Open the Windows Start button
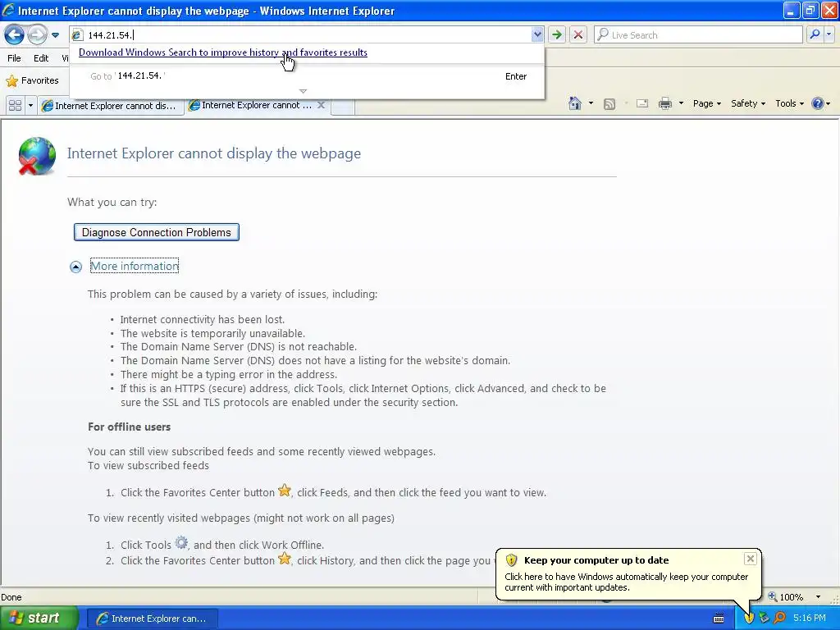 tap(39, 619)
